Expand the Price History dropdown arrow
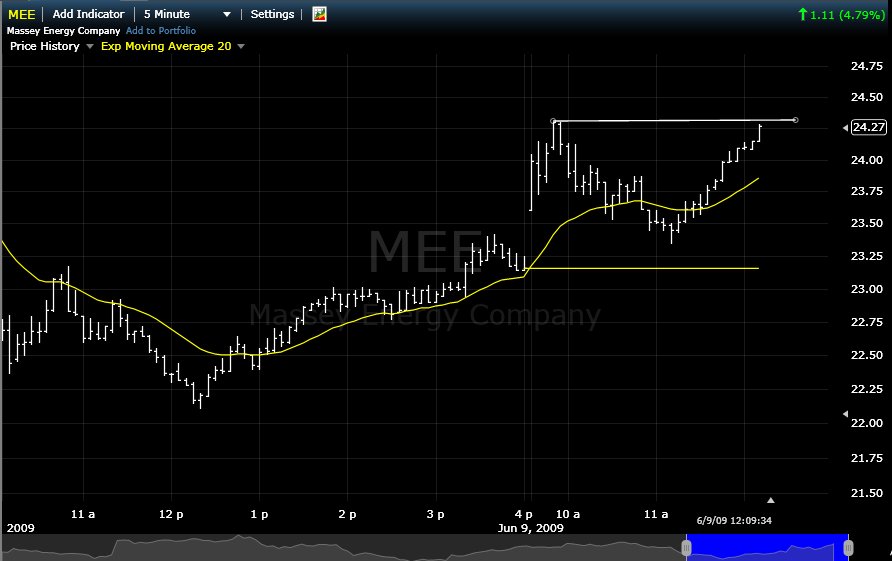This screenshot has height=561, width=892. [89, 47]
